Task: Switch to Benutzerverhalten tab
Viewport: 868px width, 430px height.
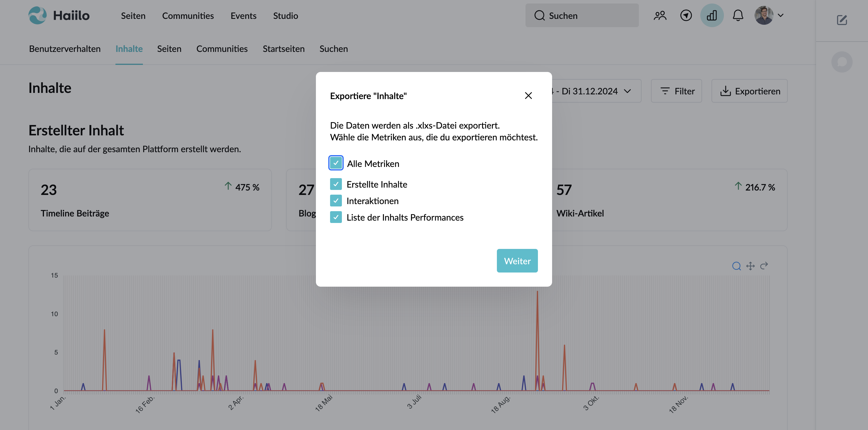Action: 65,49
